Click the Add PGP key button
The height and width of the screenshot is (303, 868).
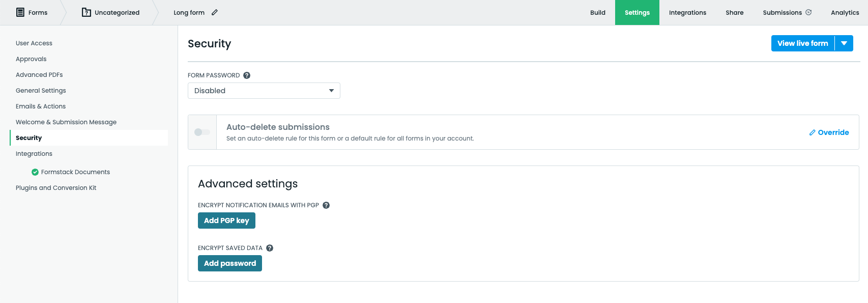coord(226,221)
